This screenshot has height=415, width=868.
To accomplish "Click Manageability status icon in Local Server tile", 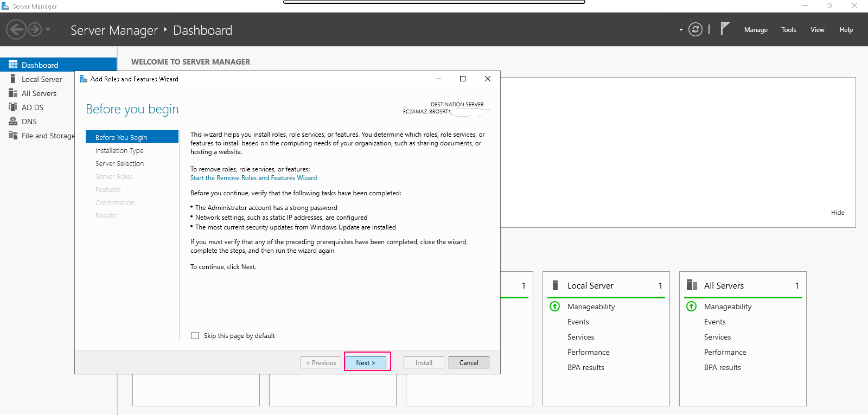I will (555, 307).
